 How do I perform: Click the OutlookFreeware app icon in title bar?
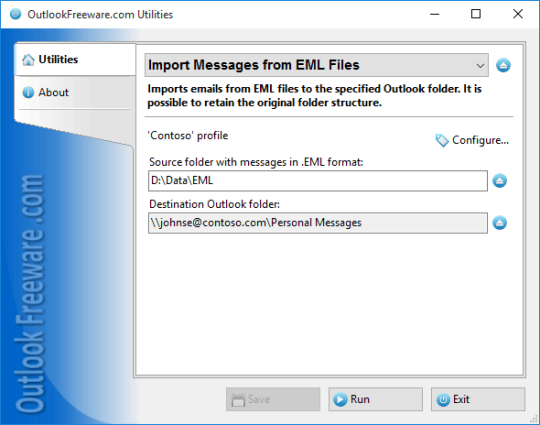15,14
